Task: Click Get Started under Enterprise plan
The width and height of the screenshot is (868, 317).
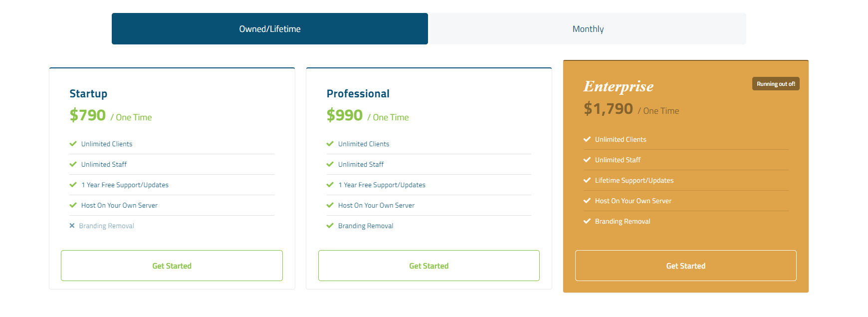Action: tap(685, 266)
